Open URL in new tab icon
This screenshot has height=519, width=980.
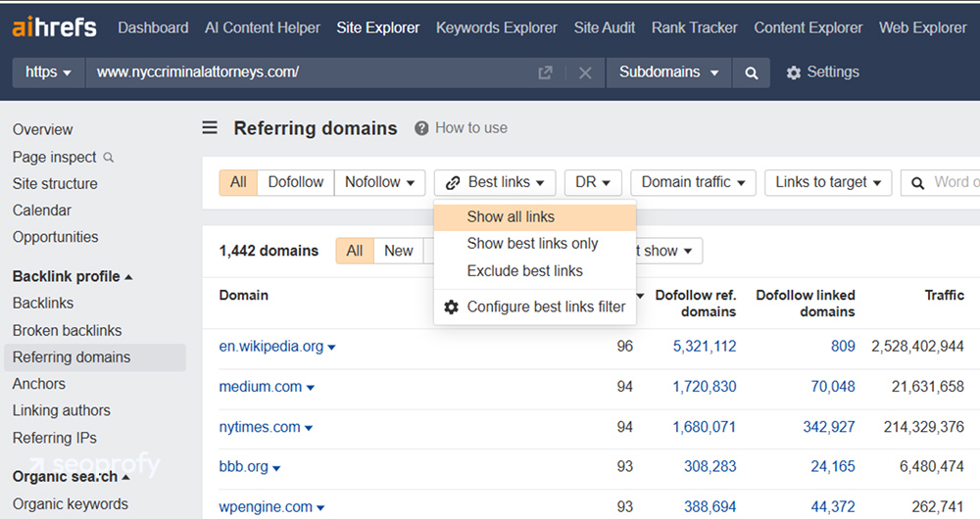pos(545,72)
